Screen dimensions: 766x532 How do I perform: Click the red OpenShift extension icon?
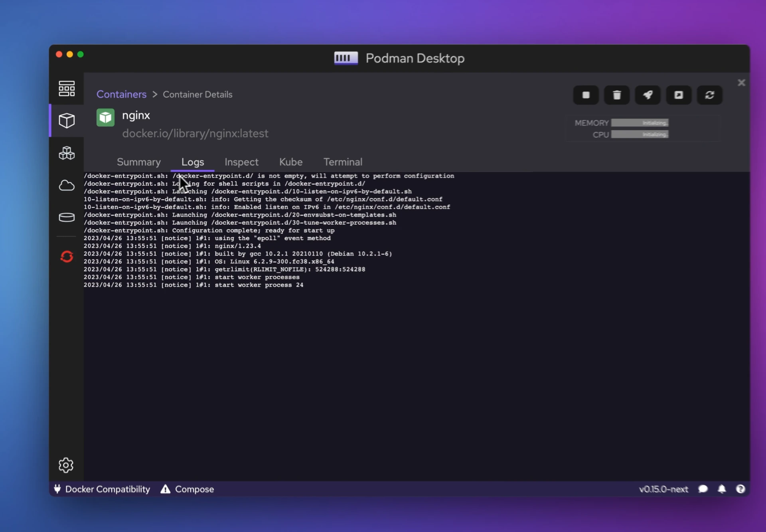coord(67,256)
